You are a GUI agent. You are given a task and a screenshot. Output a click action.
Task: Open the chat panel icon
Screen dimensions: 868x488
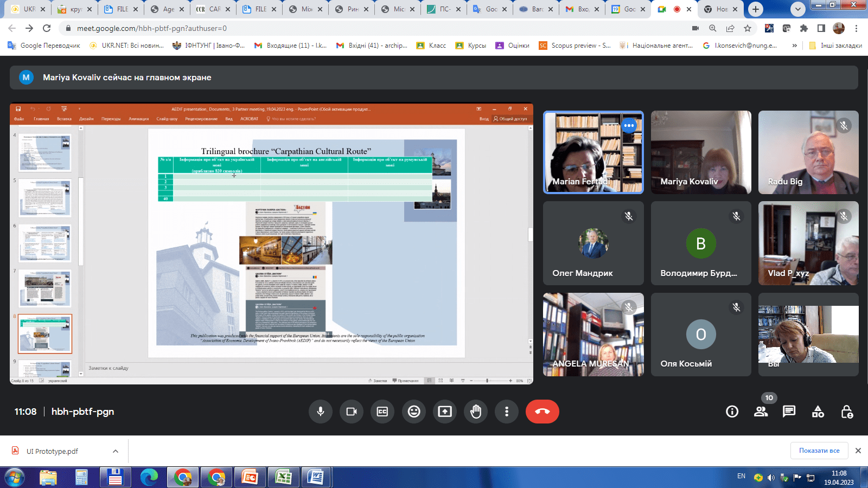789,412
